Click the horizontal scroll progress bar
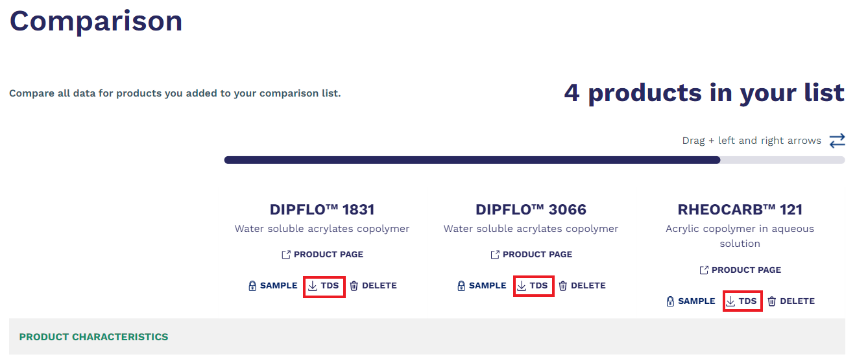Viewport: 868px width, 361px height. point(535,160)
